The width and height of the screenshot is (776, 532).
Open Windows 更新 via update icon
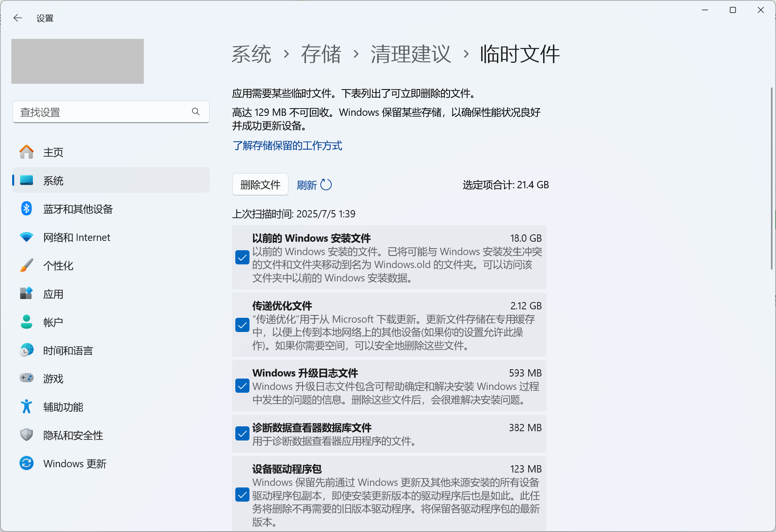coord(26,463)
